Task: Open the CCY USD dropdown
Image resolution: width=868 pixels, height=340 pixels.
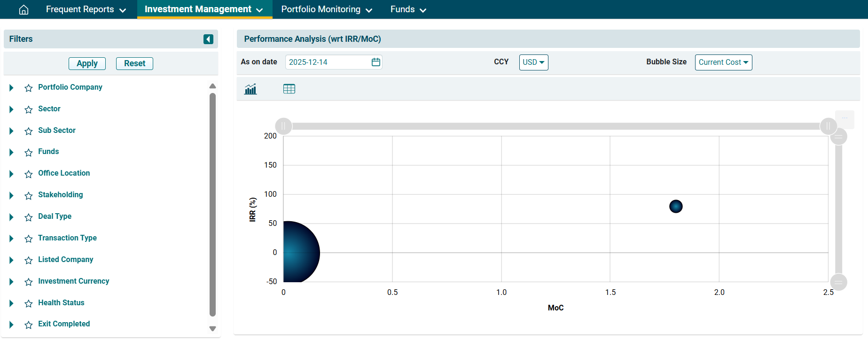Action: tap(533, 62)
